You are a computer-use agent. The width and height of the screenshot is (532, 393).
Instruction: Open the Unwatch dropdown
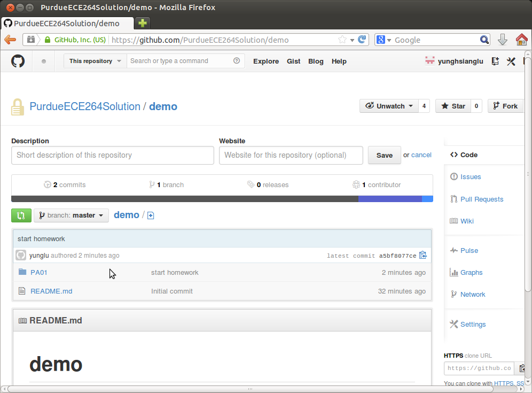click(x=389, y=106)
